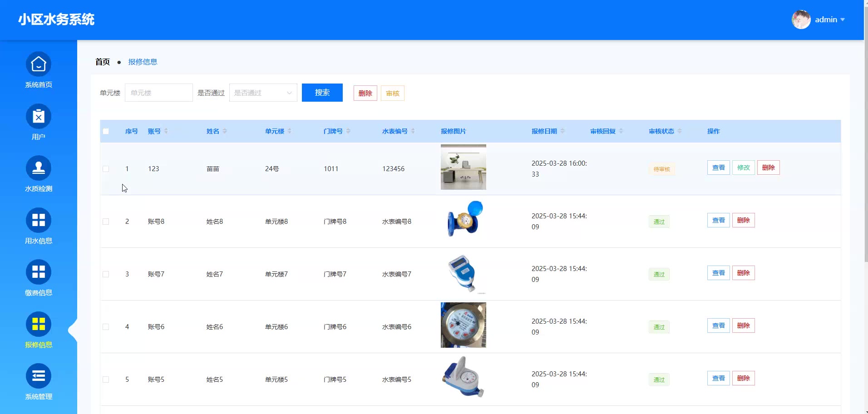Open the 系统首页 home icon

click(39, 64)
